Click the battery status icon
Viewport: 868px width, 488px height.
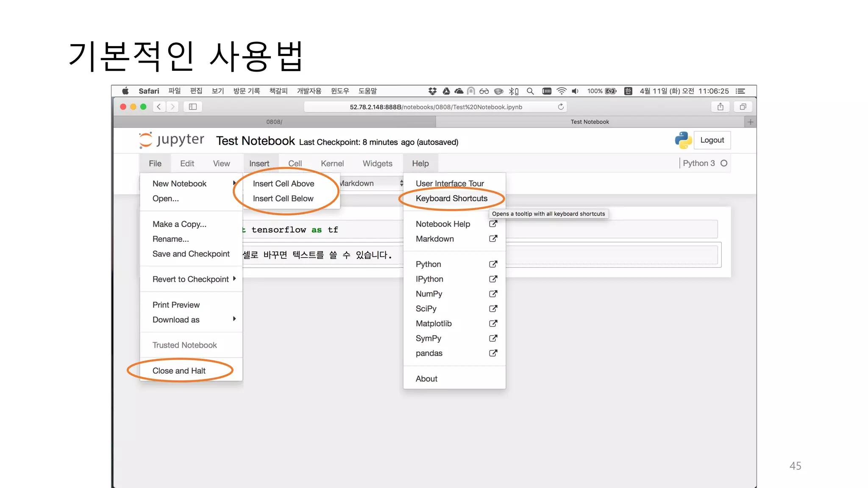point(611,91)
